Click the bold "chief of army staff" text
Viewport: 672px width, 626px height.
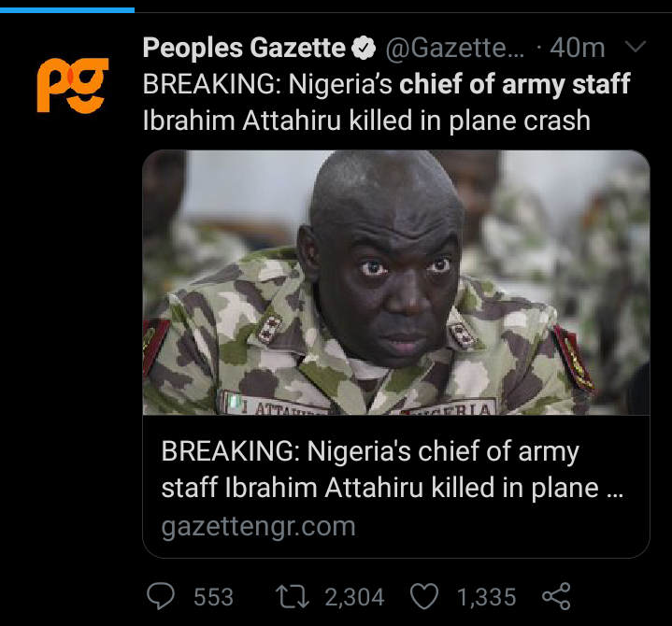[515, 85]
